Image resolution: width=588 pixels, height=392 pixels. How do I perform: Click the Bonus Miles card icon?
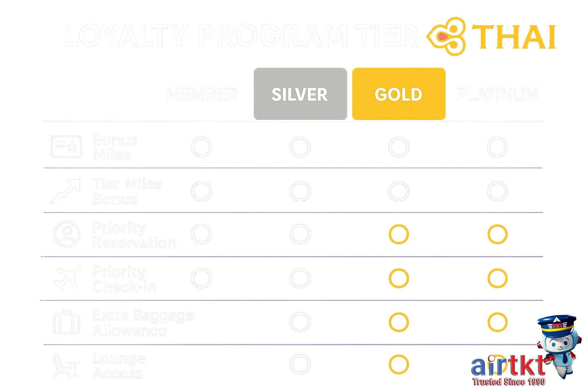pos(66,147)
